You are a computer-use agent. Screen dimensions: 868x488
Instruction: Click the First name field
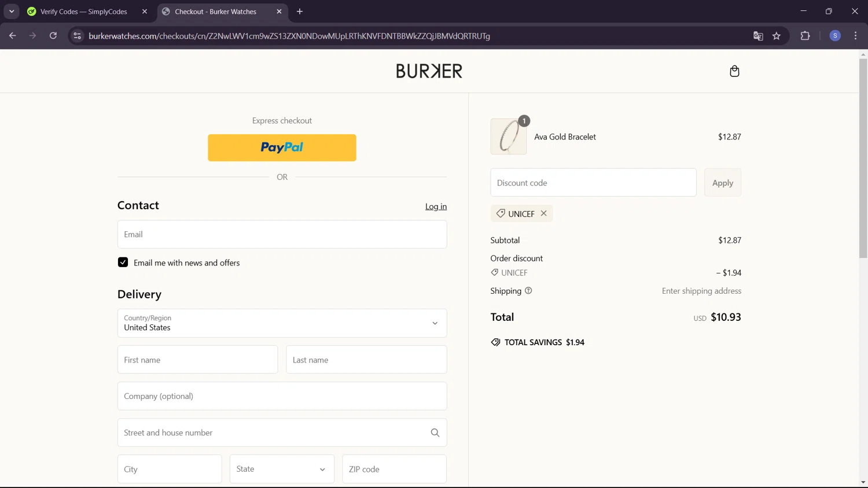197,360
